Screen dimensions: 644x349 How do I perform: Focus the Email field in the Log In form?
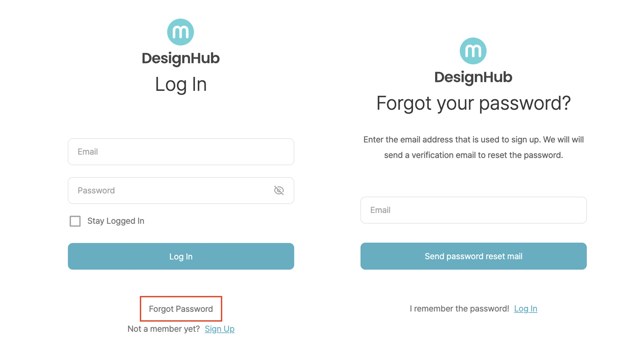click(181, 152)
